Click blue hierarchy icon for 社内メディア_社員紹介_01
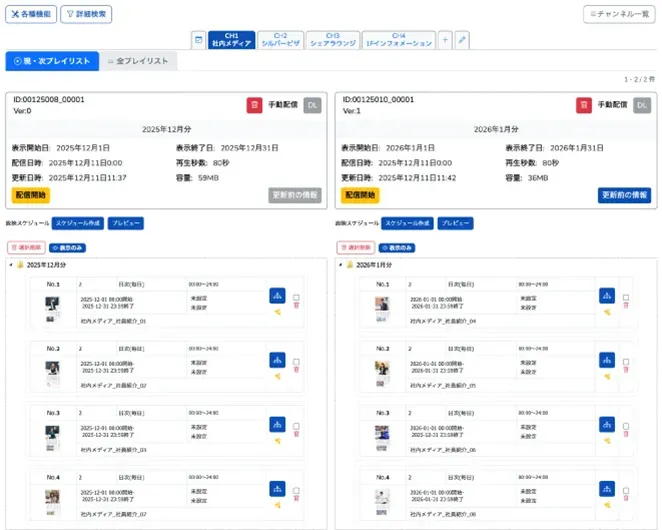The height and width of the screenshot is (530, 662). click(x=277, y=295)
